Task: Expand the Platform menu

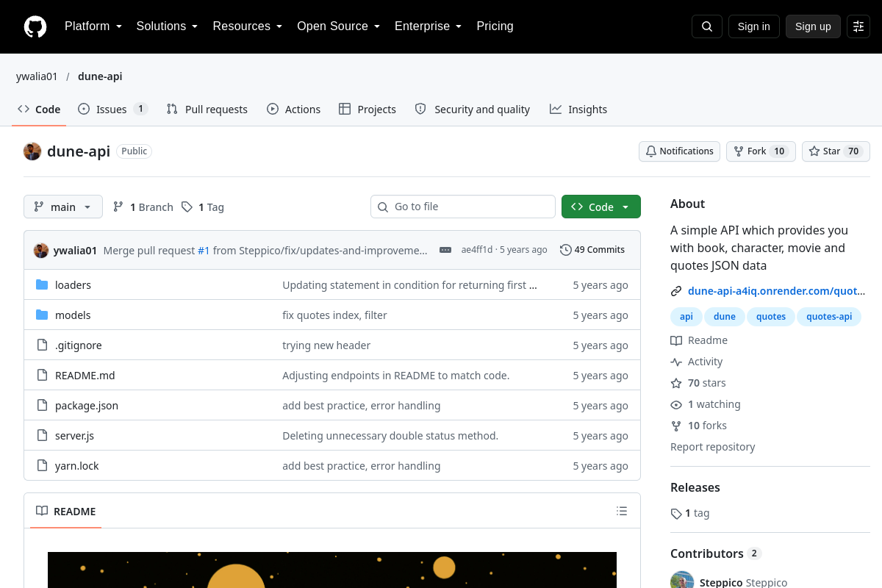Action: point(93,26)
